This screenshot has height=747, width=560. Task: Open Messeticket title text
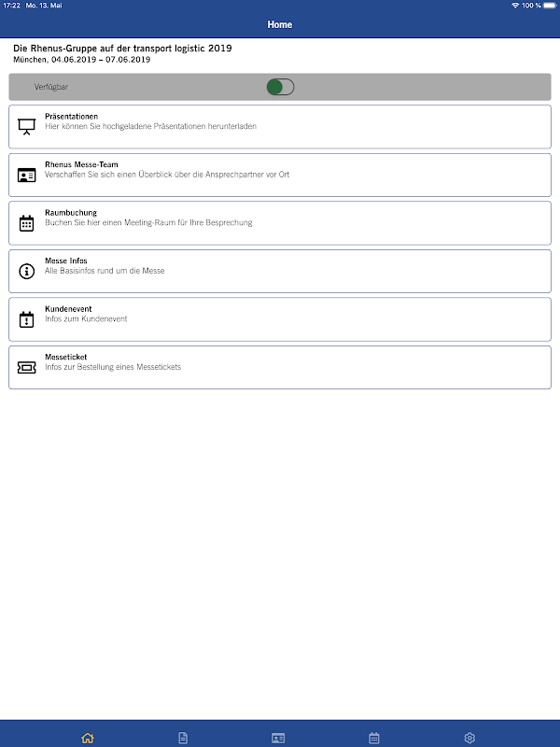click(66, 357)
